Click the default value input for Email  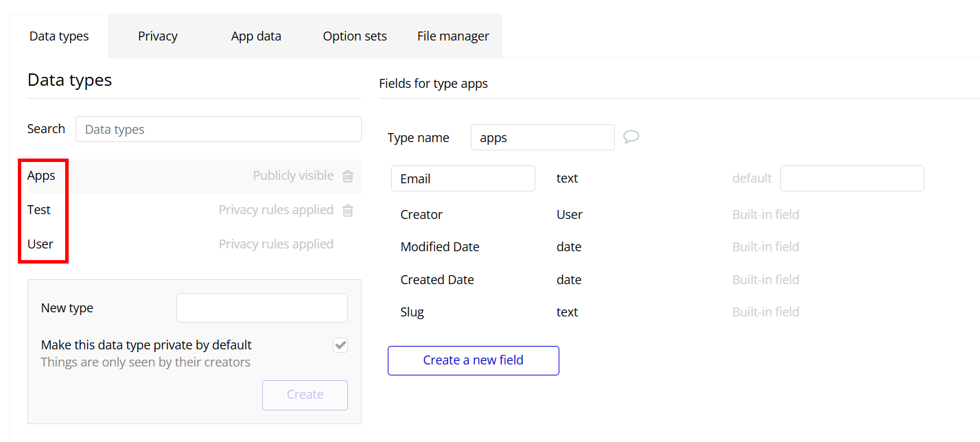[x=852, y=178]
